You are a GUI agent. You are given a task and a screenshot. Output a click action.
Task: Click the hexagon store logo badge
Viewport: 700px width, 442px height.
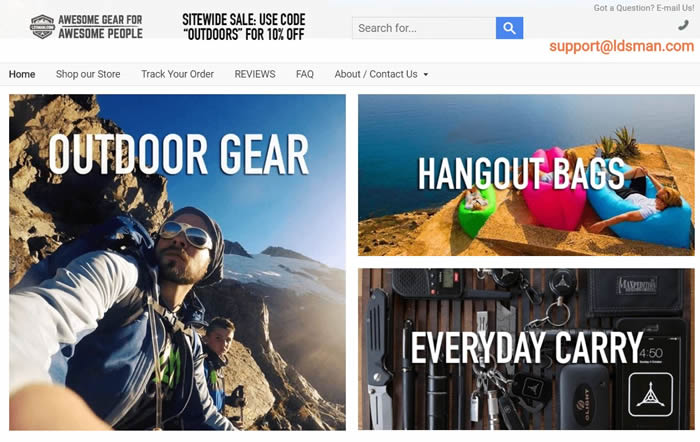coord(42,26)
